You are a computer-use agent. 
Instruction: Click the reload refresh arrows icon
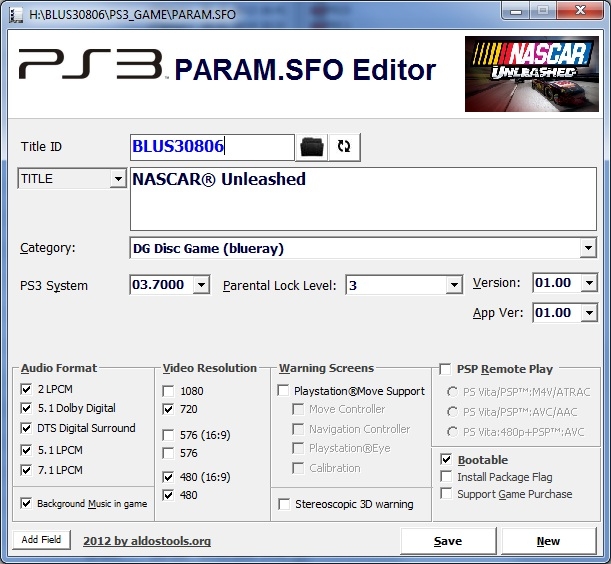344,147
